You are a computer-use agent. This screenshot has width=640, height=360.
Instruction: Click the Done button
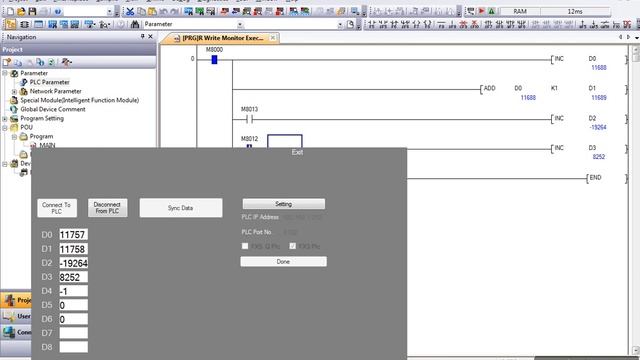[x=283, y=261]
